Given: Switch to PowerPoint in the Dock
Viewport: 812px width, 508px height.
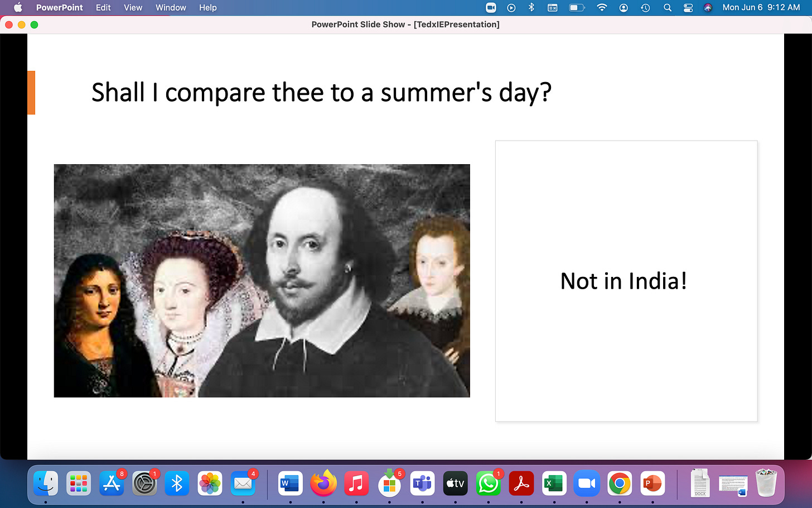Looking at the screenshot, I should coord(652,483).
